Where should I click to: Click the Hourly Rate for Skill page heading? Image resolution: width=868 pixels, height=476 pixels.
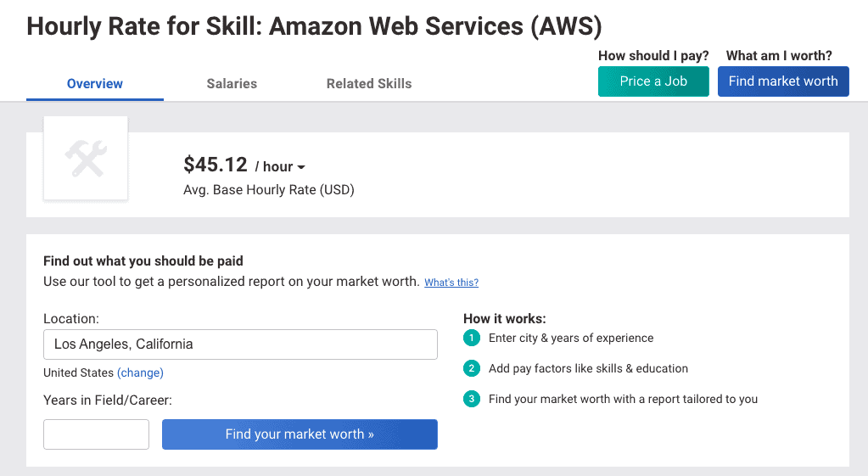pyautogui.click(x=314, y=26)
